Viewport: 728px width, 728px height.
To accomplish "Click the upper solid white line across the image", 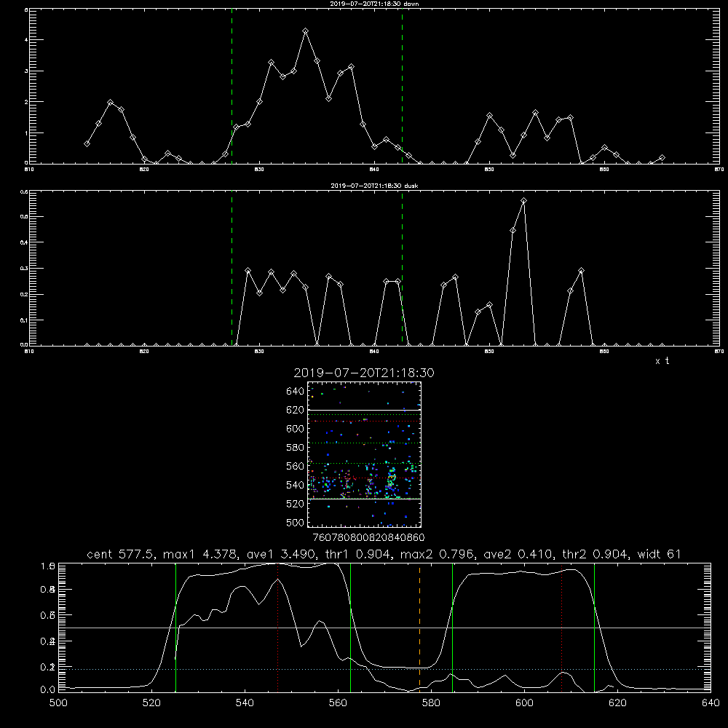I will point(365,410).
